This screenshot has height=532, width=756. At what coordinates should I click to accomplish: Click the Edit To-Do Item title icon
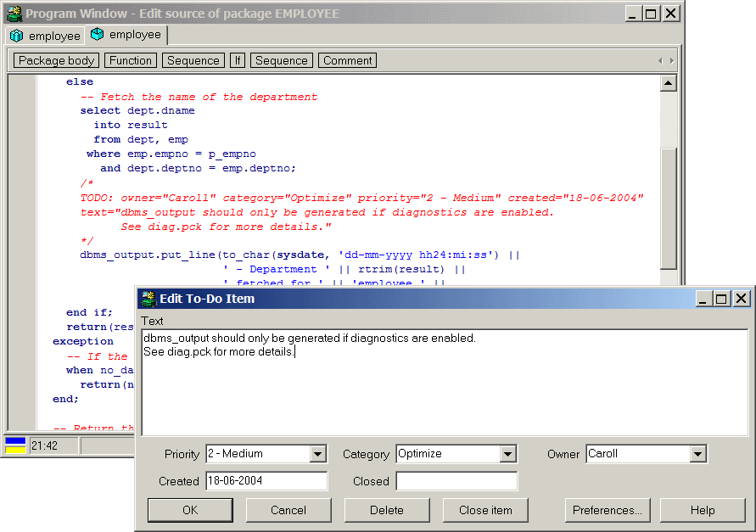[148, 299]
